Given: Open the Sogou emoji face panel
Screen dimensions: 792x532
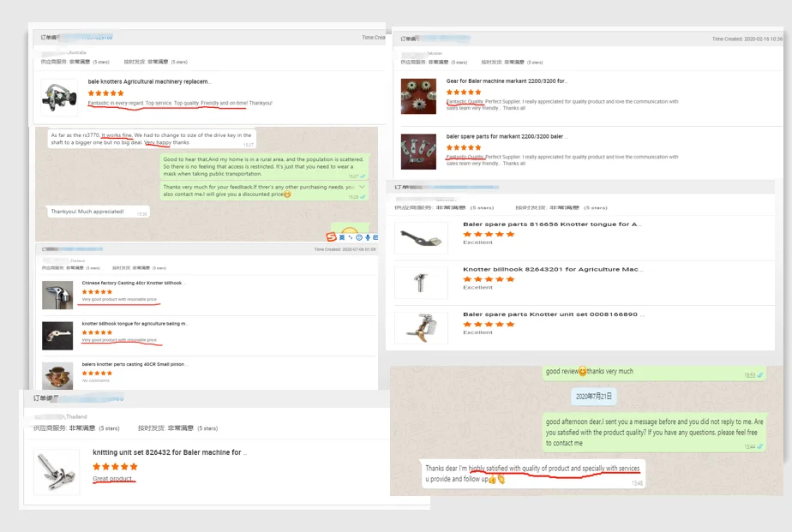Looking at the screenshot, I should pyautogui.click(x=359, y=237).
